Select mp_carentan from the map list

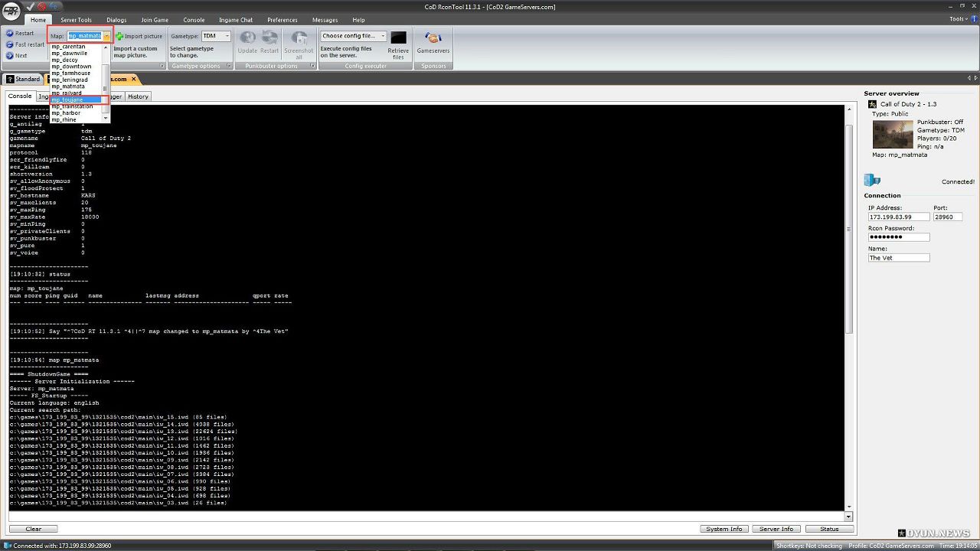pos(76,47)
